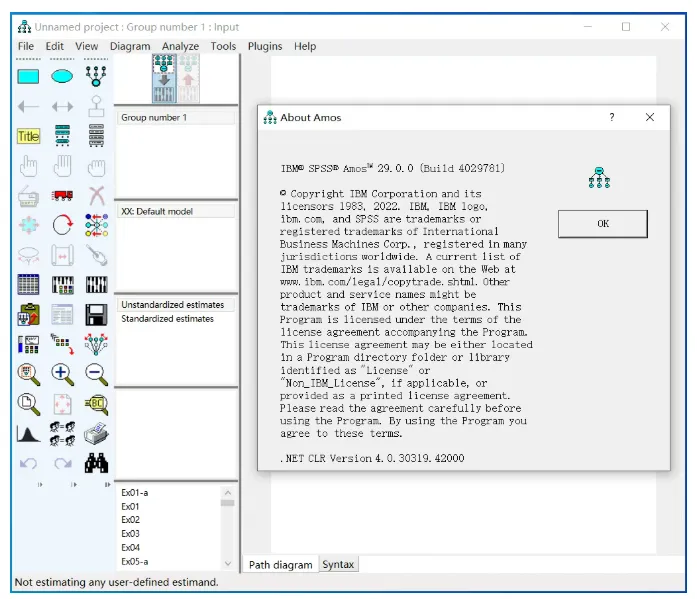Screen dimensions: 697x599
Task: Open the list variables in model tool
Action: [x=62, y=136]
